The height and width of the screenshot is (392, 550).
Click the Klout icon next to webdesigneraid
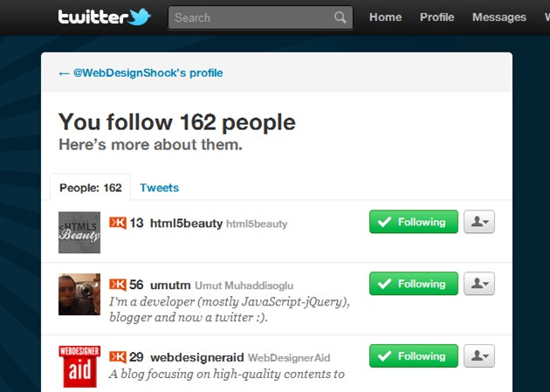(118, 357)
